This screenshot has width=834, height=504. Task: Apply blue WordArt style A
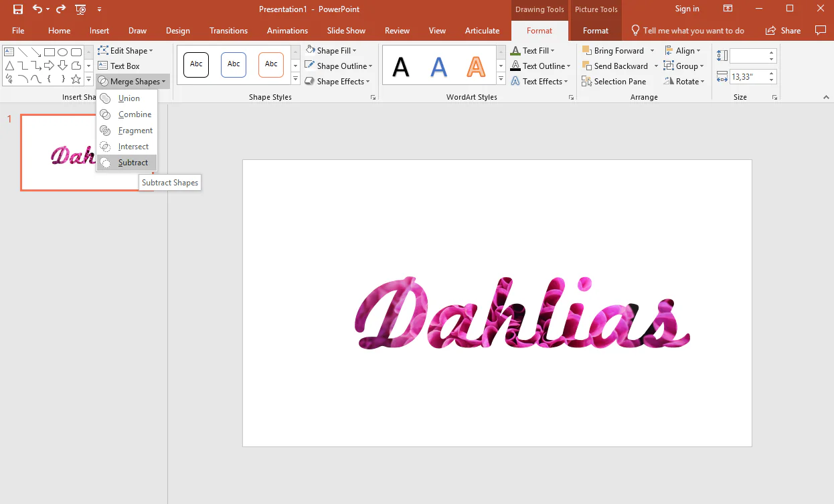[438, 66]
